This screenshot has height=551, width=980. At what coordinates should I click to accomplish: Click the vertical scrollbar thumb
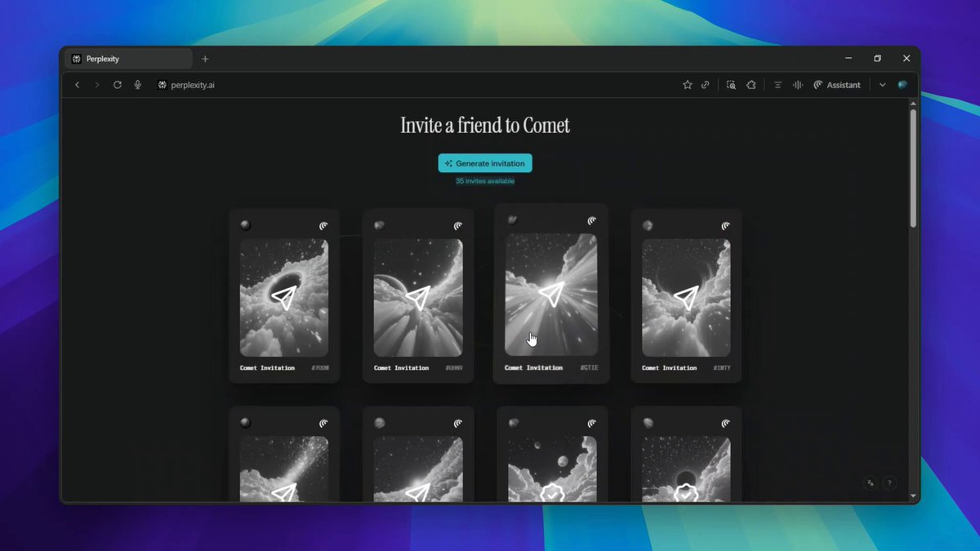point(913,169)
